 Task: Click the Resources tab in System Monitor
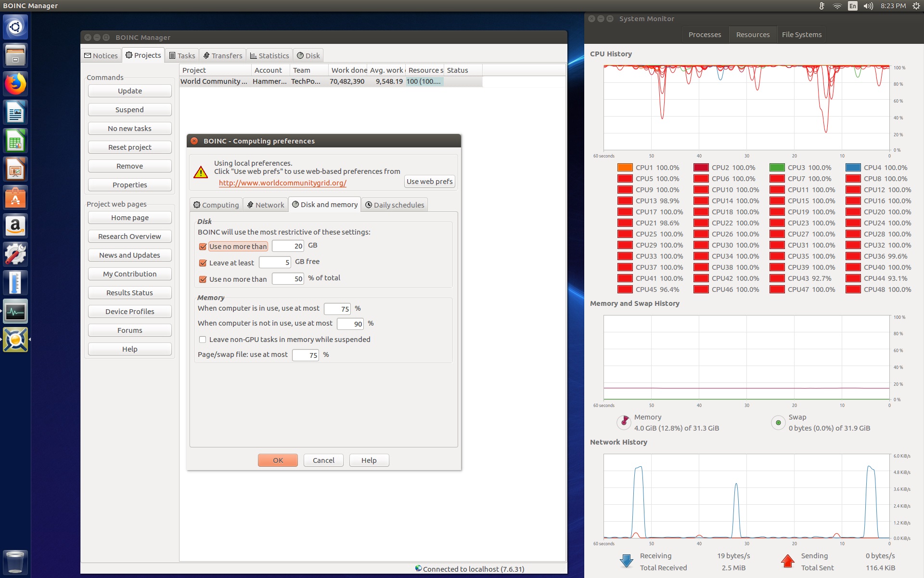752,34
